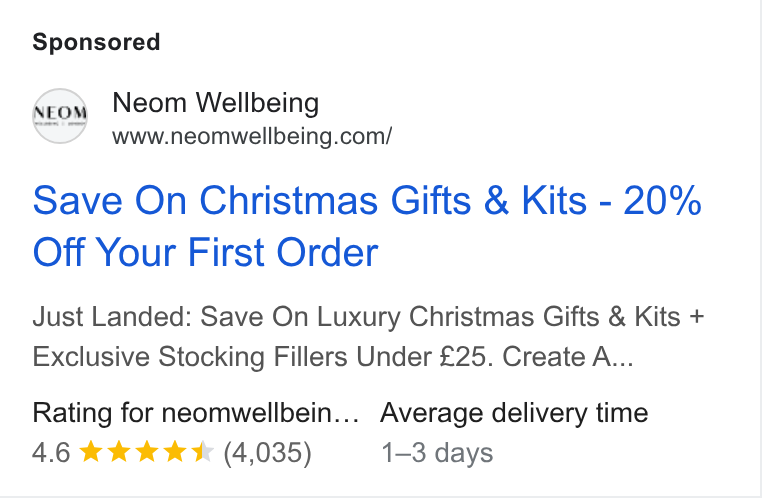
Task: Click the truncated "Create A..." text
Action: 568,357
